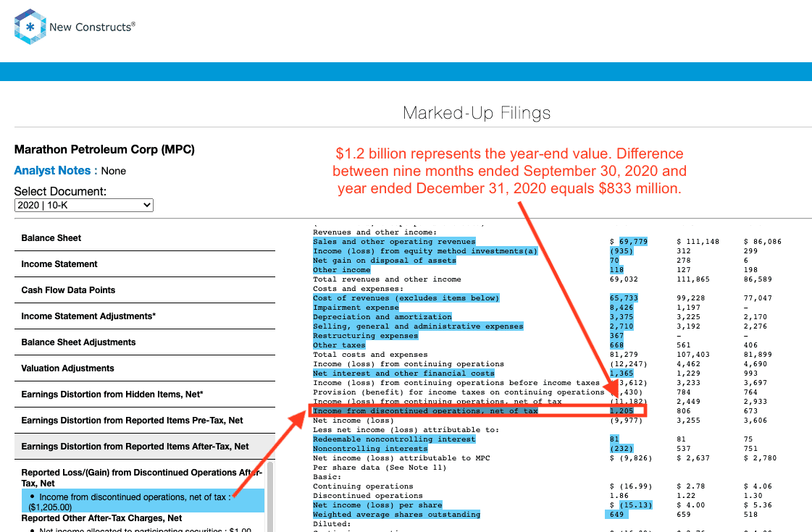Click 'Cost of revenues (excludes items below)'
This screenshot has width=812, height=532.
(x=406, y=298)
